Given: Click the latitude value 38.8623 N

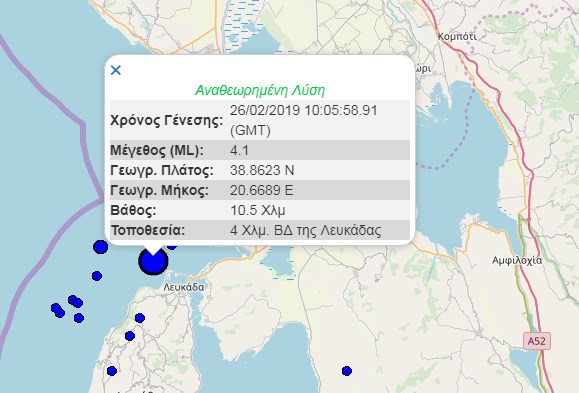Looking at the screenshot, I should tap(262, 170).
